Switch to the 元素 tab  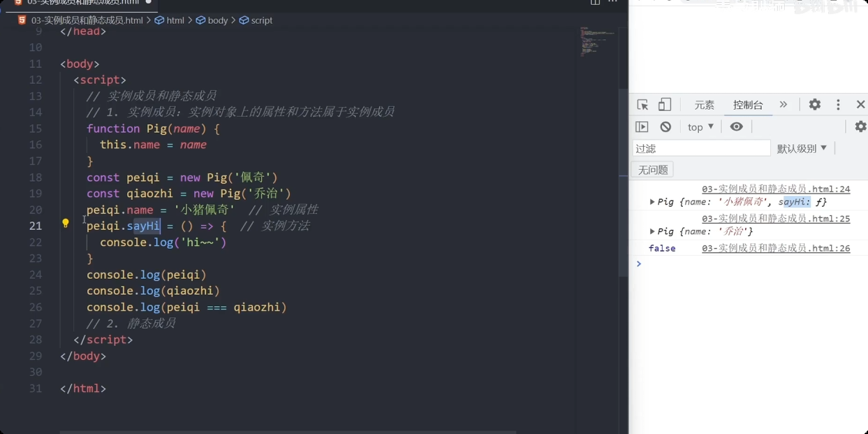(704, 105)
